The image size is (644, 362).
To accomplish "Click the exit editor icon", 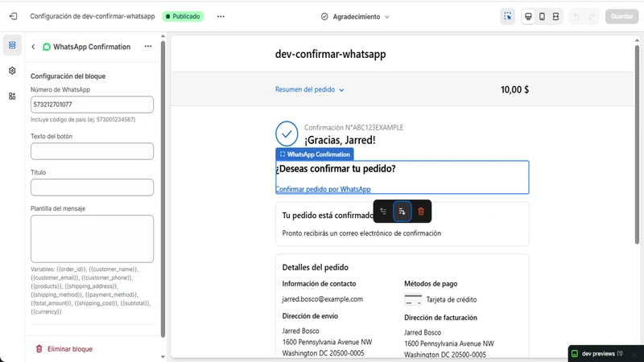I will pyautogui.click(x=13, y=16).
